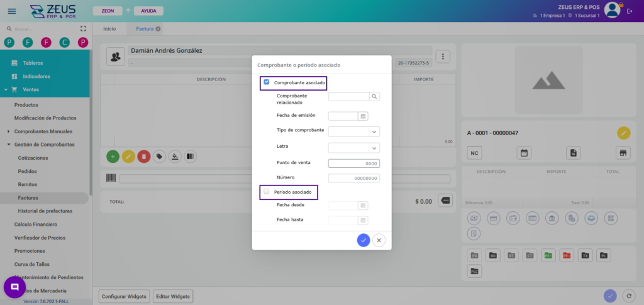This screenshot has width=644, height=305.
Task: Cancel dialog with X button
Action: [379, 240]
